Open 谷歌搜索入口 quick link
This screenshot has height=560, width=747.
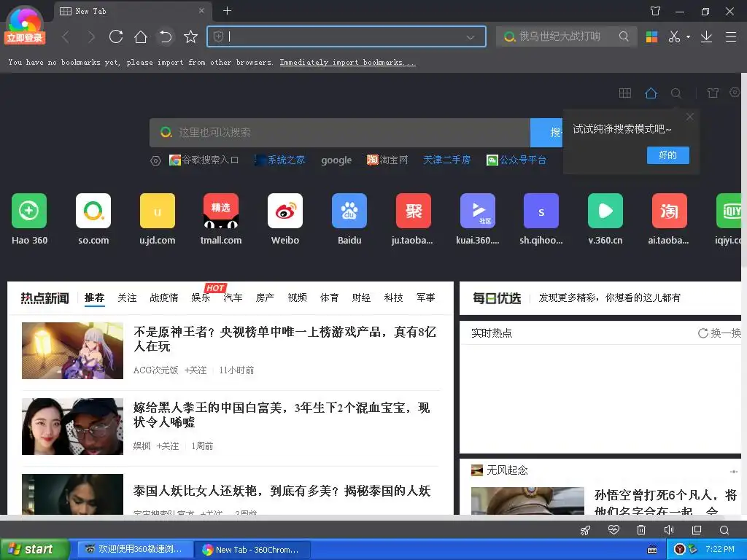click(204, 160)
